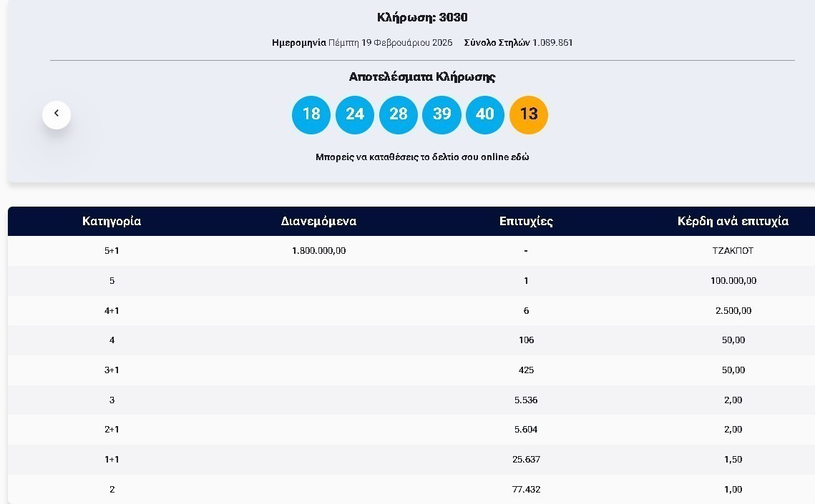
Task: Go to the previous draw using the left arrow
Action: 57,114
